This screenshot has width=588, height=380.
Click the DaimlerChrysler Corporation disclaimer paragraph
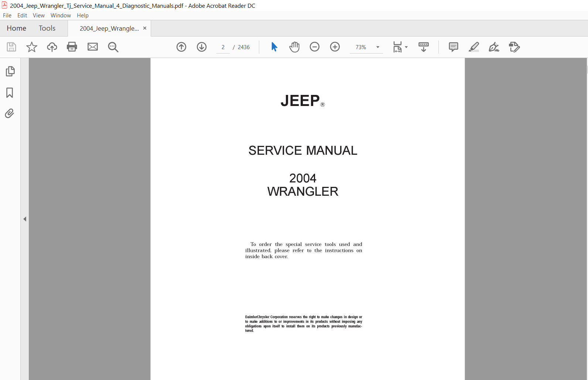[304, 324]
